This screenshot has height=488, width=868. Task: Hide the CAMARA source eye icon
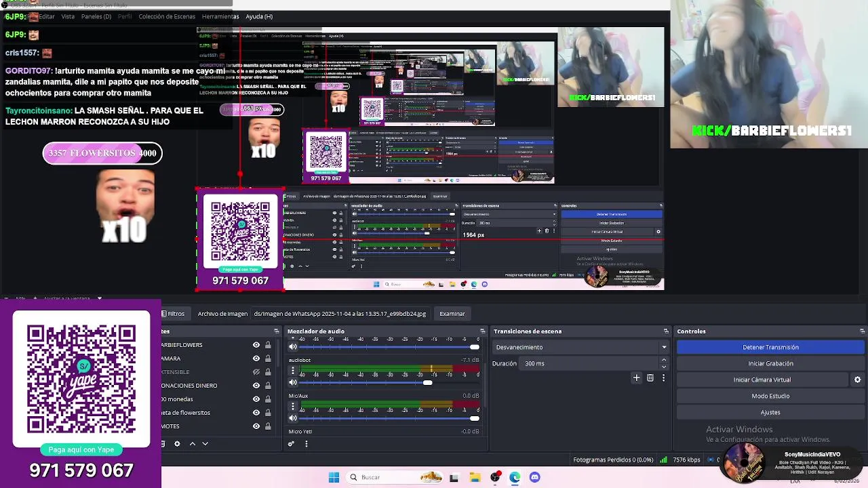(x=256, y=359)
